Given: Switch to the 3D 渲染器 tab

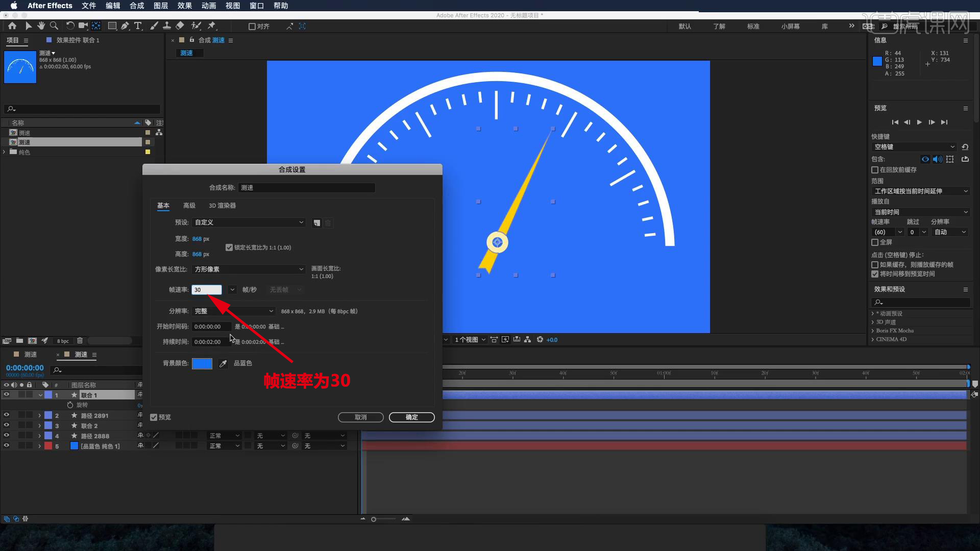Looking at the screenshot, I should click(x=223, y=206).
